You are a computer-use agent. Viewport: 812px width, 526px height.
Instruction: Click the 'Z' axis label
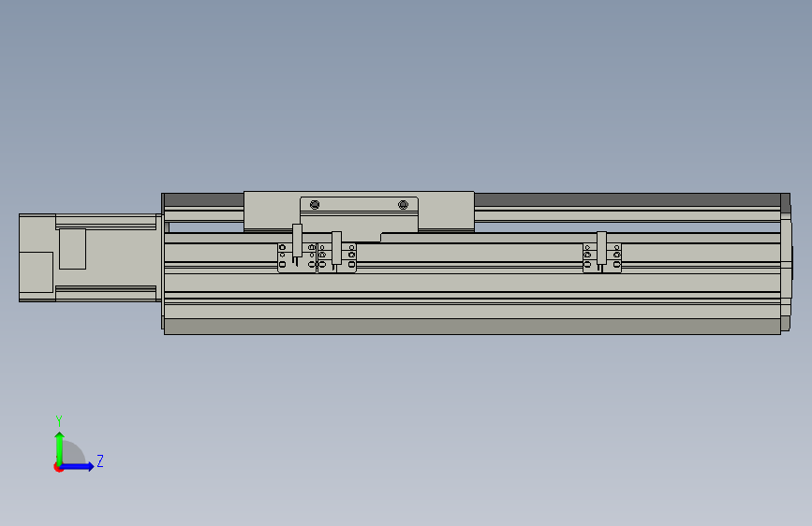100,460
